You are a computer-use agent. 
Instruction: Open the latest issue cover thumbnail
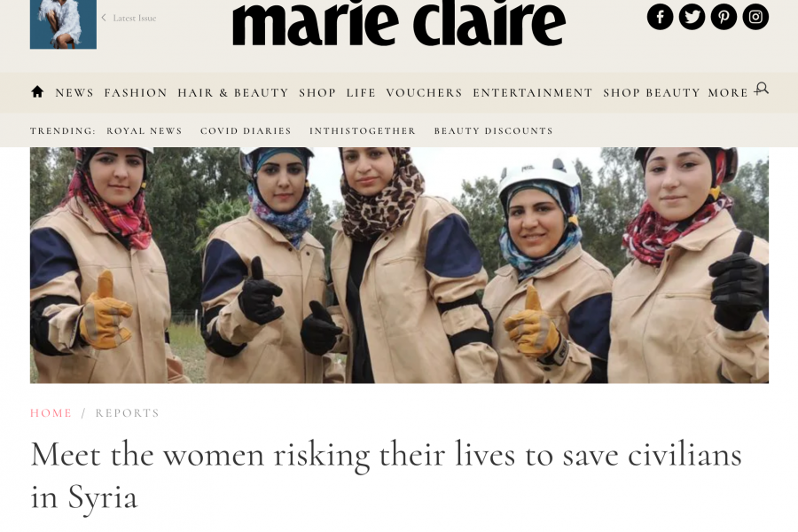(x=63, y=25)
